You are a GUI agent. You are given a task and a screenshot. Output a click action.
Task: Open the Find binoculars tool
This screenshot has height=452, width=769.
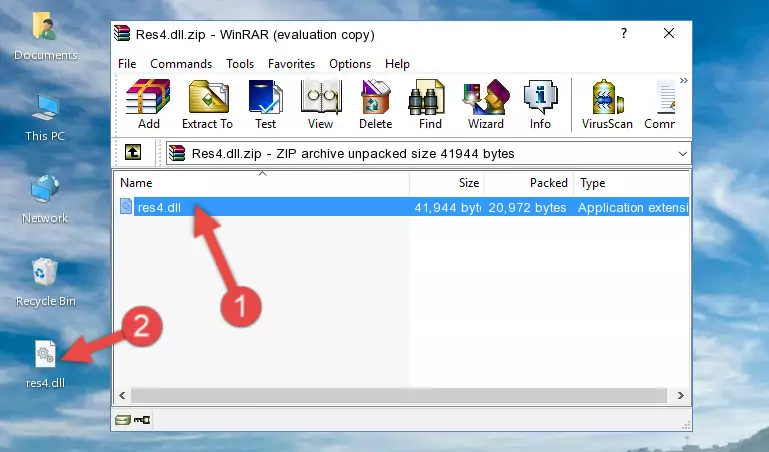point(430,104)
